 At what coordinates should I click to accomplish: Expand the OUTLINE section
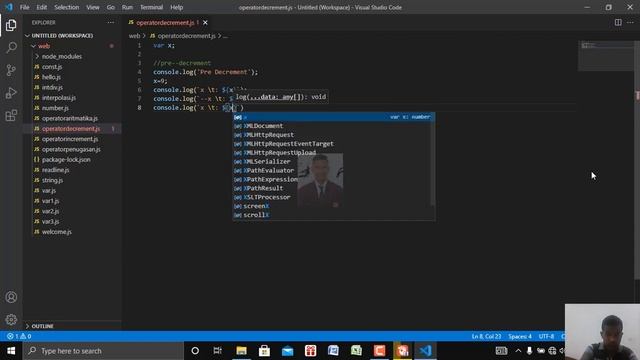pos(42,326)
